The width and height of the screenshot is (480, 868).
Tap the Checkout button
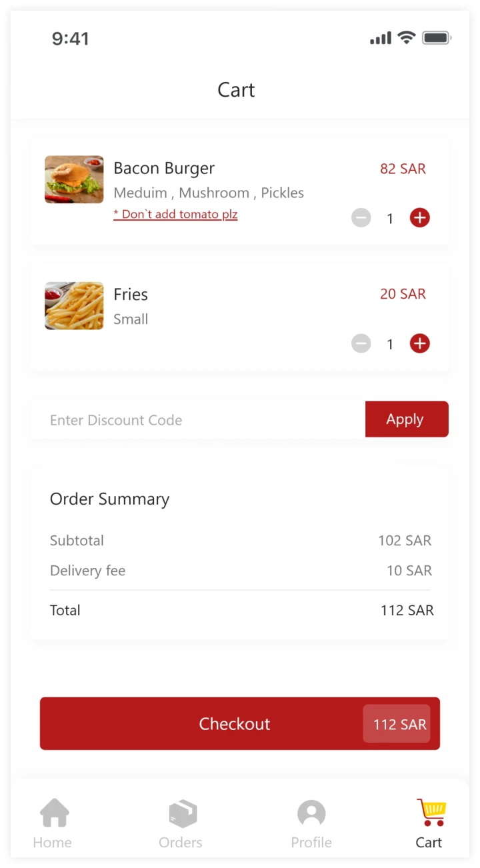[235, 724]
